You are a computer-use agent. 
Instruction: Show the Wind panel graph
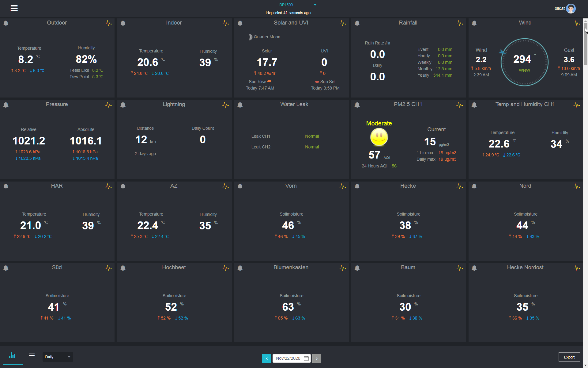pyautogui.click(x=577, y=23)
